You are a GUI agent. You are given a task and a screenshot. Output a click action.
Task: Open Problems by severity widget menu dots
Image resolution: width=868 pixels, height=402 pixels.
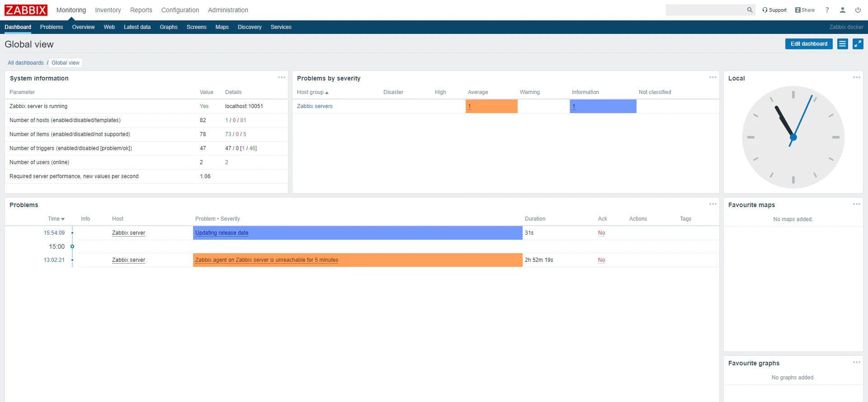pyautogui.click(x=713, y=77)
